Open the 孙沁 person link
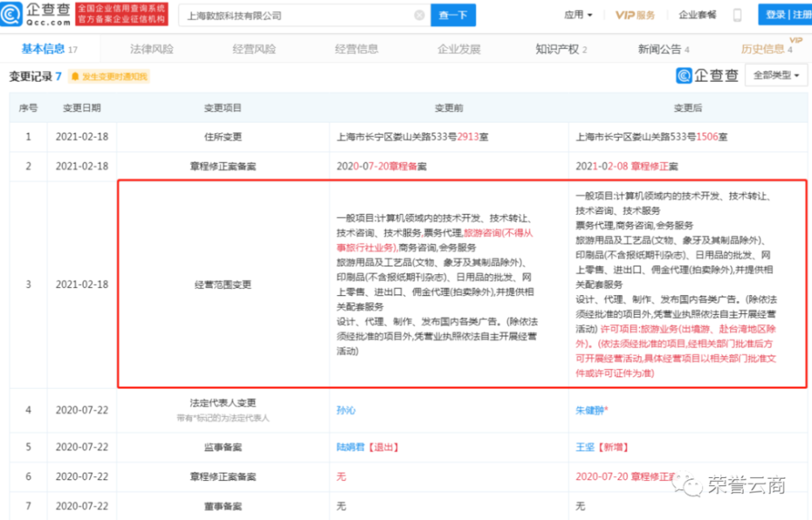This screenshot has width=812, height=520. (x=346, y=410)
